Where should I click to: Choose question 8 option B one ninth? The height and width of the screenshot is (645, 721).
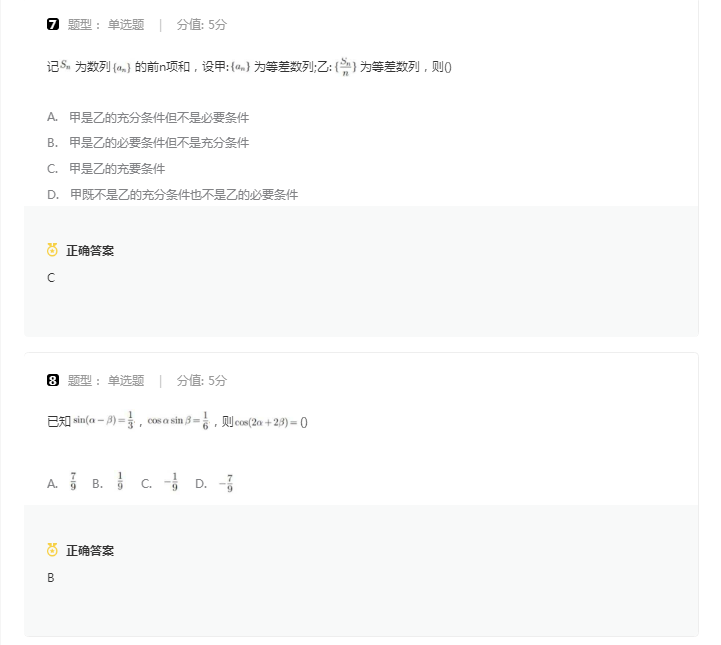[108, 483]
